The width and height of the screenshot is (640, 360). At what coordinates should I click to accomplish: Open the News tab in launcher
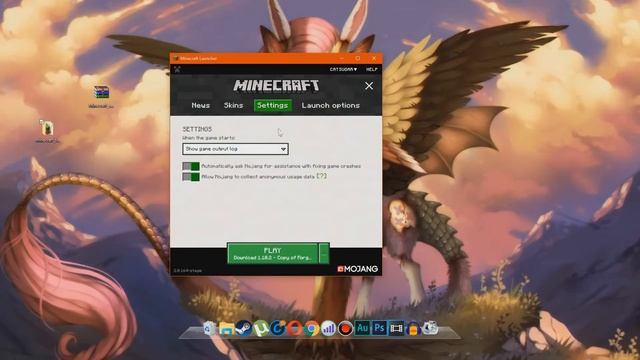point(200,105)
